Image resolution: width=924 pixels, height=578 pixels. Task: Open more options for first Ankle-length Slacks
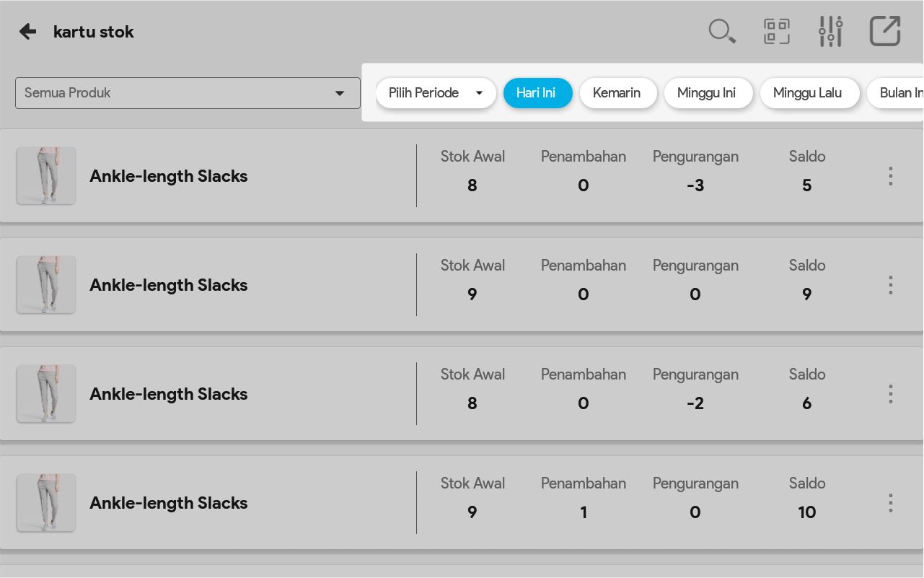891,176
